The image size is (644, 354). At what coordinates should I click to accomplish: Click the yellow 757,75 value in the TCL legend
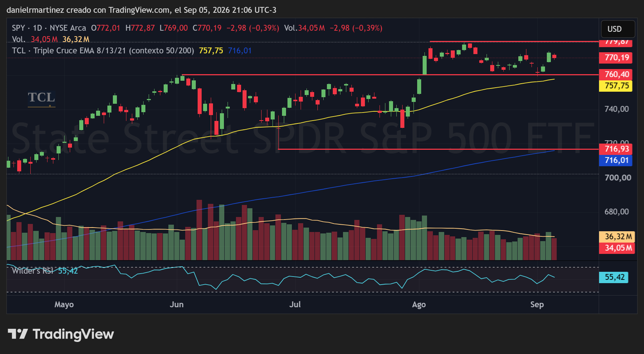click(211, 51)
